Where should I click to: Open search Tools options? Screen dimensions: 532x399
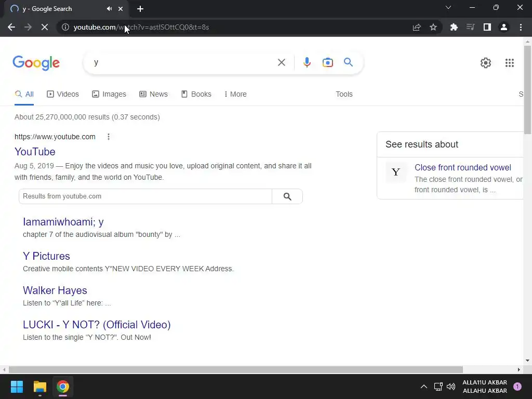tap(344, 94)
